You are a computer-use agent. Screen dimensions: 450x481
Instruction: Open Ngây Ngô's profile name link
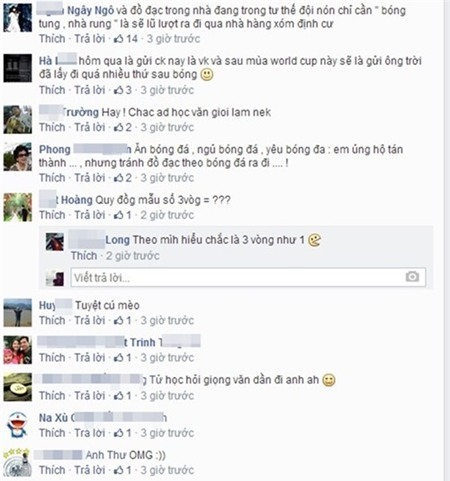point(90,11)
